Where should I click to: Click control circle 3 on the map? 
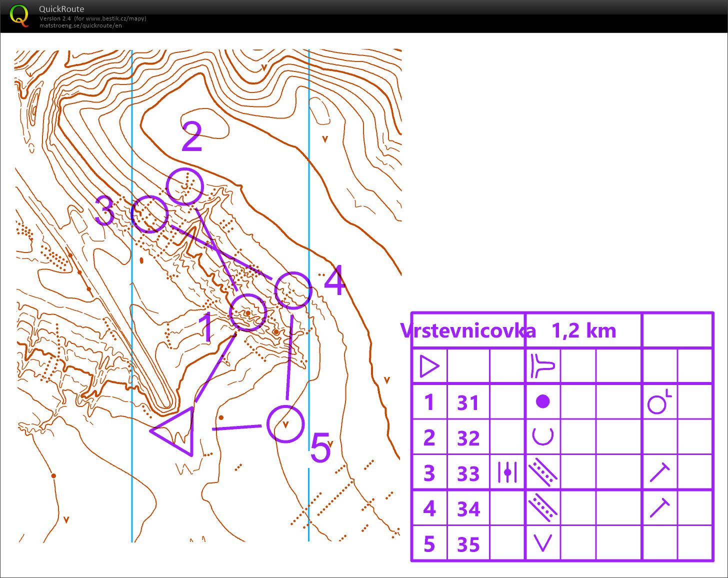tap(149, 214)
